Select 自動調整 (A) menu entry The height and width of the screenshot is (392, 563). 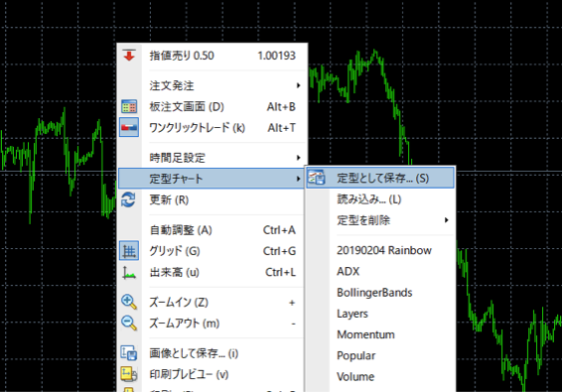[211, 230]
